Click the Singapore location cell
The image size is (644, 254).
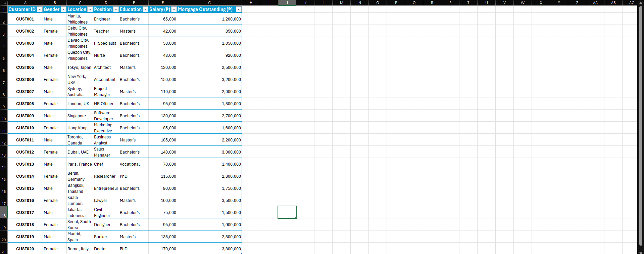(80, 116)
